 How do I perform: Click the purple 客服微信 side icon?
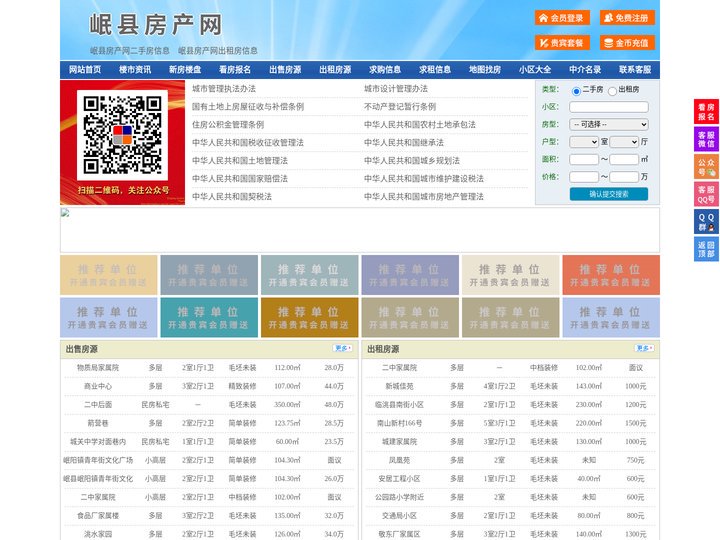click(x=706, y=139)
